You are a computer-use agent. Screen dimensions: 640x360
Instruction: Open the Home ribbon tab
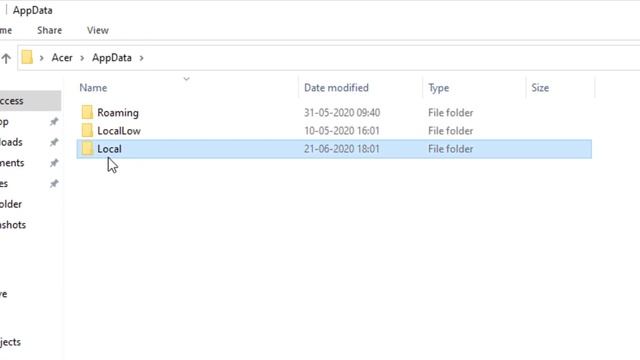pyautogui.click(x=6, y=30)
